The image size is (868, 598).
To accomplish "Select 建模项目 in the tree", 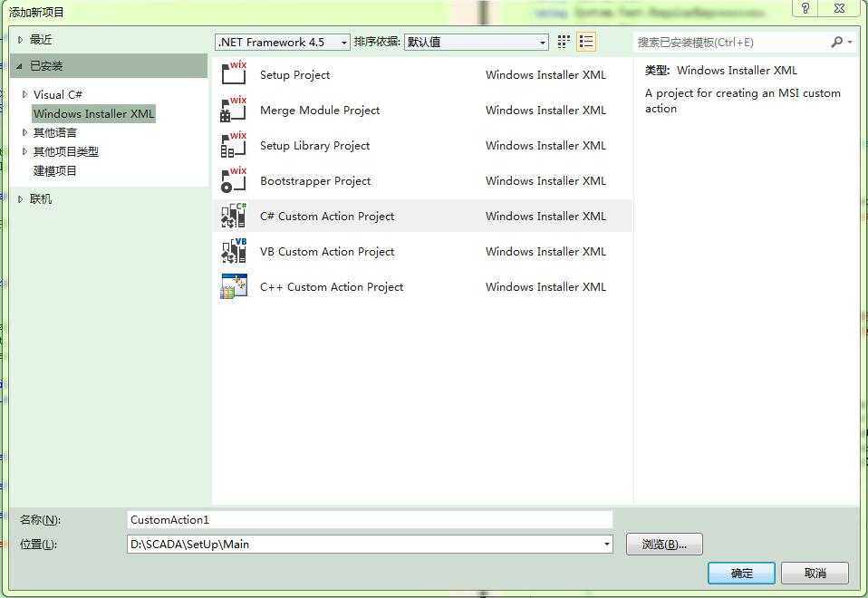I will pyautogui.click(x=54, y=170).
